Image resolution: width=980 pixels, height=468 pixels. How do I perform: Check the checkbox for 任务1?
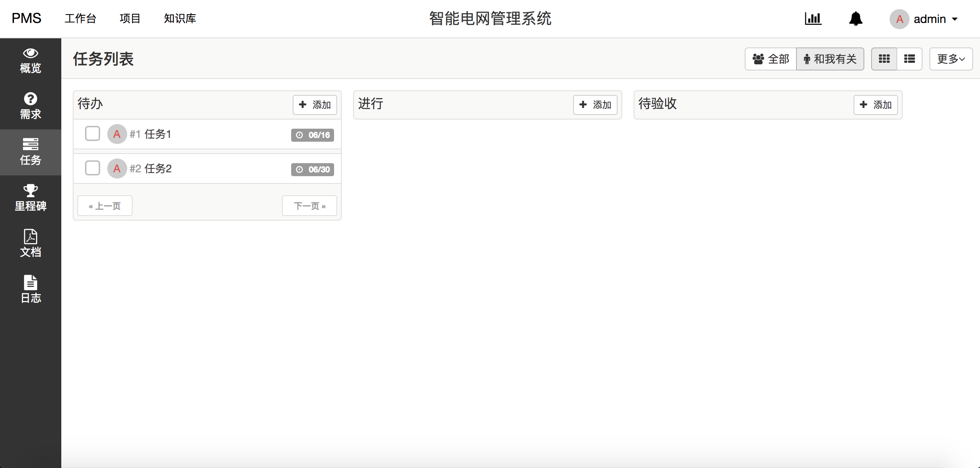(92, 134)
